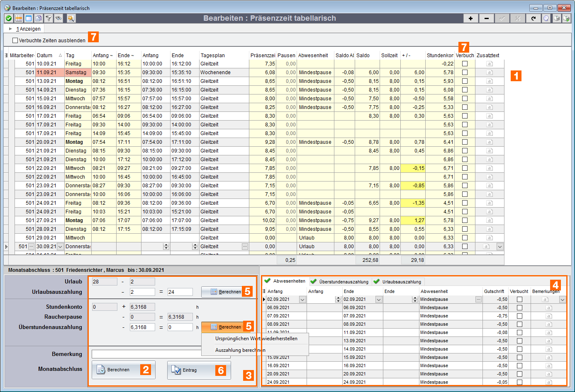Image resolution: width=575 pixels, height=392 pixels.
Task: Click the Bemerkung text field
Action: [x=161, y=354]
